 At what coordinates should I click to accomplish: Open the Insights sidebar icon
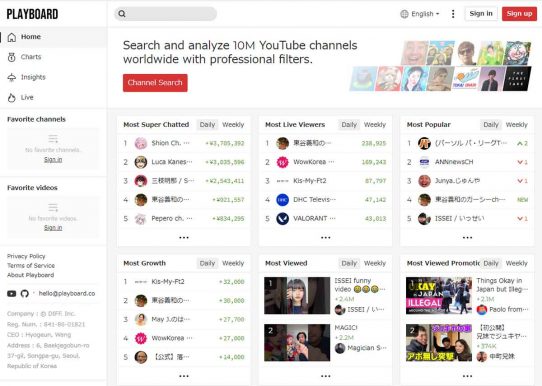pyautogui.click(x=12, y=77)
